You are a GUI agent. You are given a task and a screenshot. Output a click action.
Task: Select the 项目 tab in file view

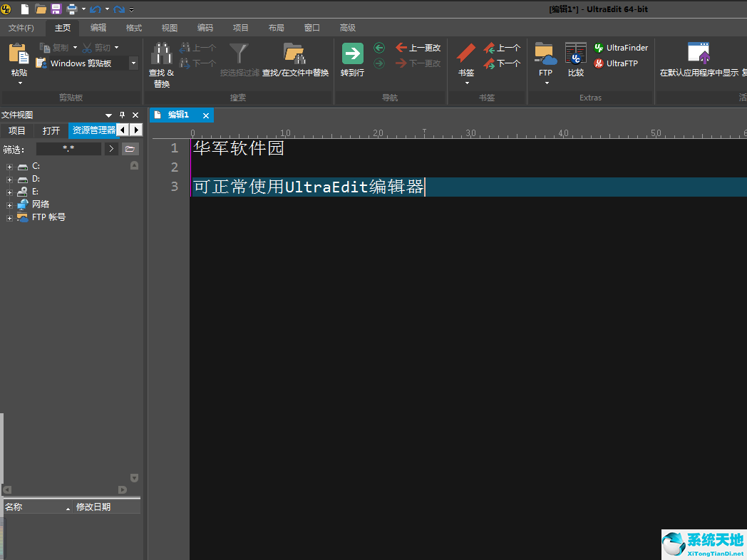17,130
